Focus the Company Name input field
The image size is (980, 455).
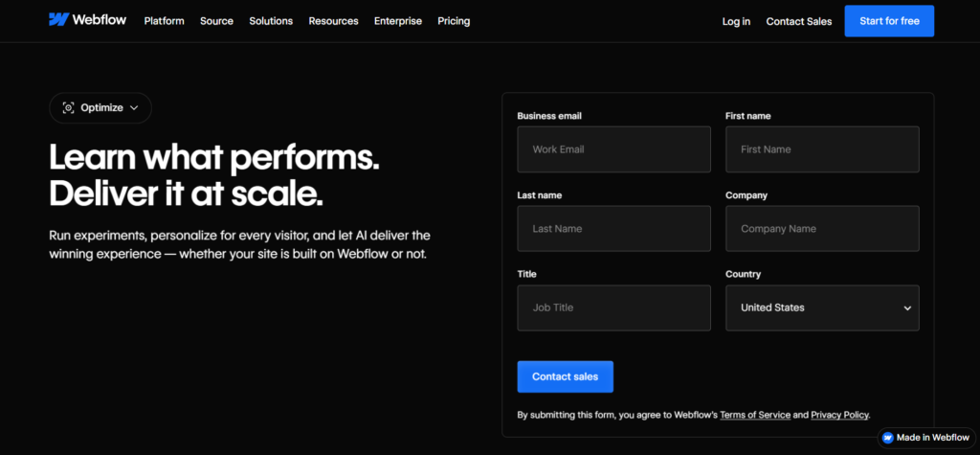click(x=822, y=228)
